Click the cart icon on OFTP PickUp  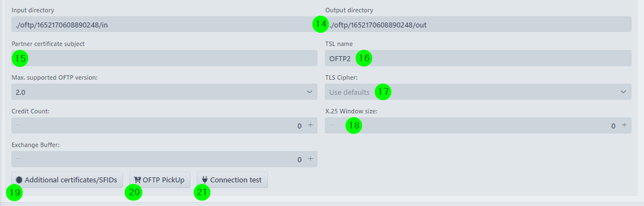[137, 180]
